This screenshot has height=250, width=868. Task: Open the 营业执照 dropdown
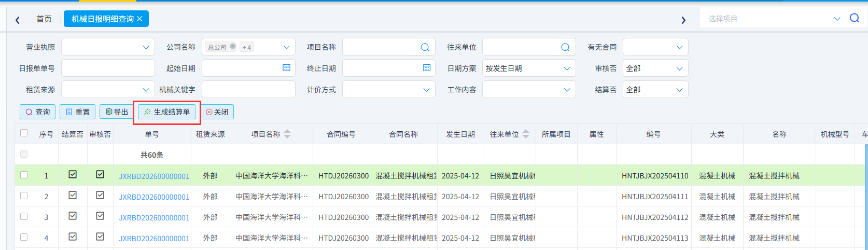click(108, 47)
